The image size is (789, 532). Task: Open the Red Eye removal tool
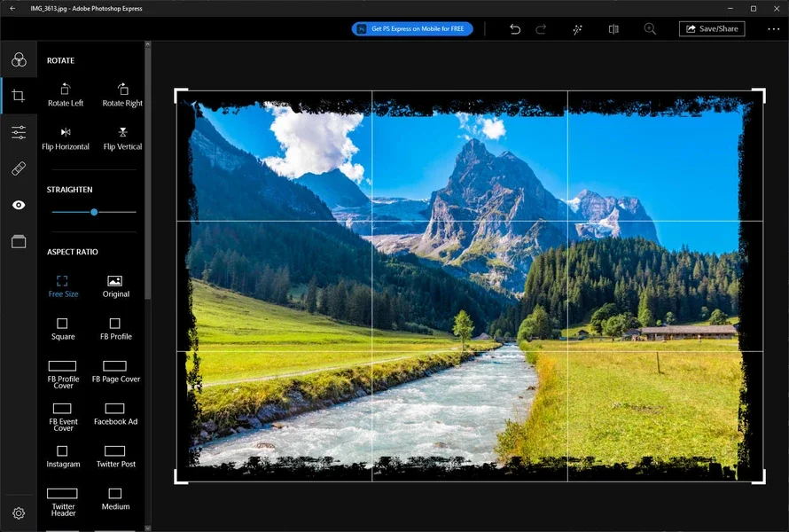tap(19, 204)
